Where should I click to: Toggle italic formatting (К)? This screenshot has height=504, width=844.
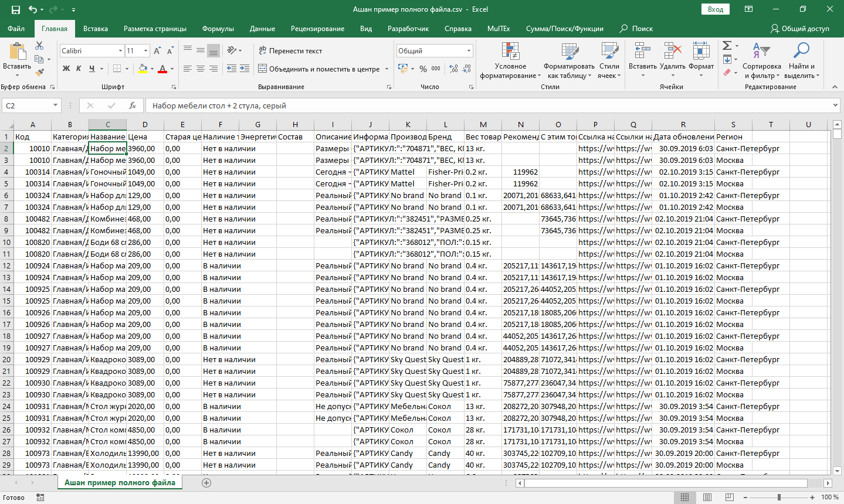[x=79, y=69]
